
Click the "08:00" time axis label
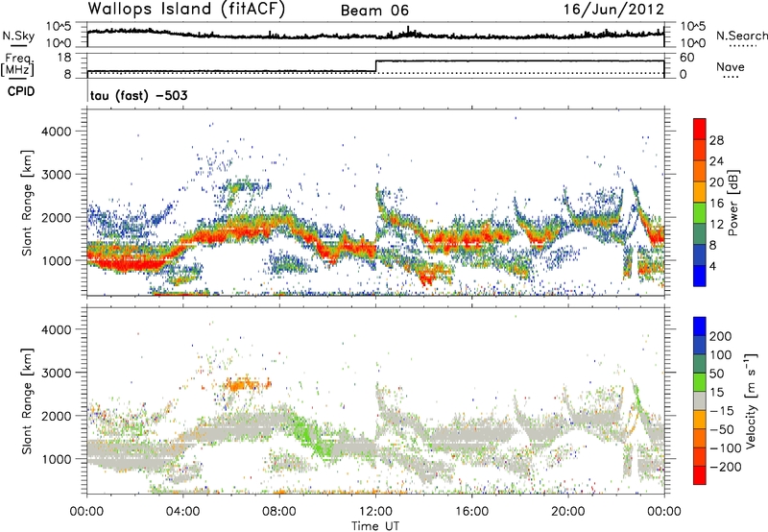coord(279,512)
